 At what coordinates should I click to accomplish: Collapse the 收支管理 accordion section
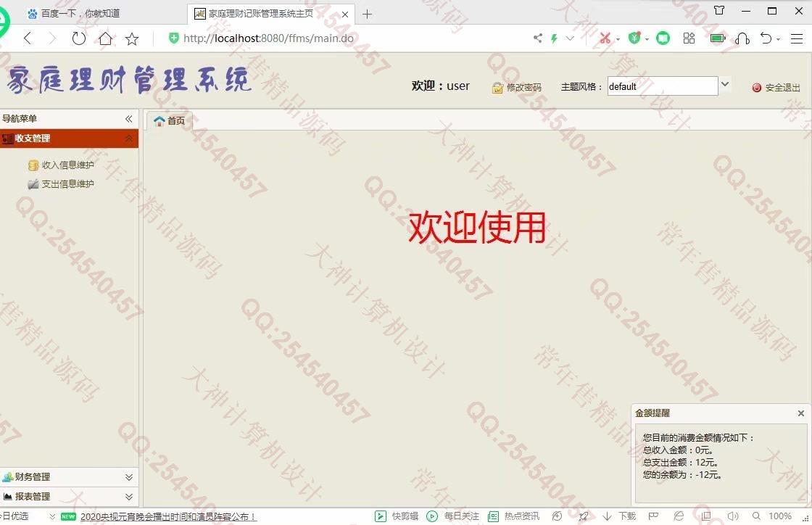(x=129, y=139)
